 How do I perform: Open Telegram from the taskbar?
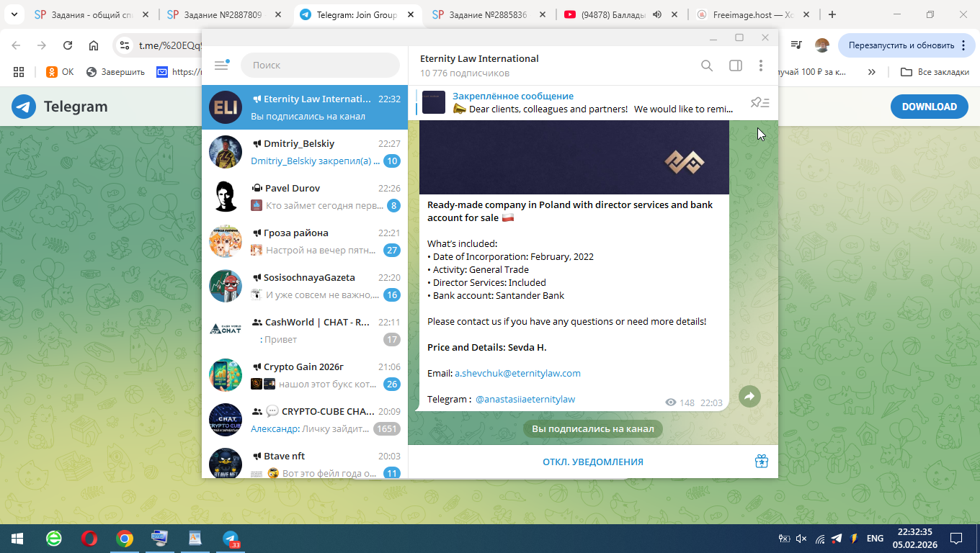(x=231, y=539)
